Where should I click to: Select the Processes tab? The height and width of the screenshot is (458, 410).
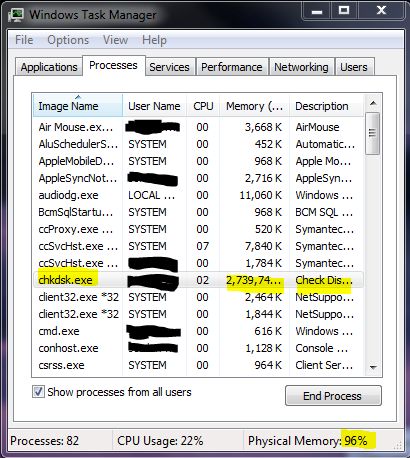click(113, 65)
